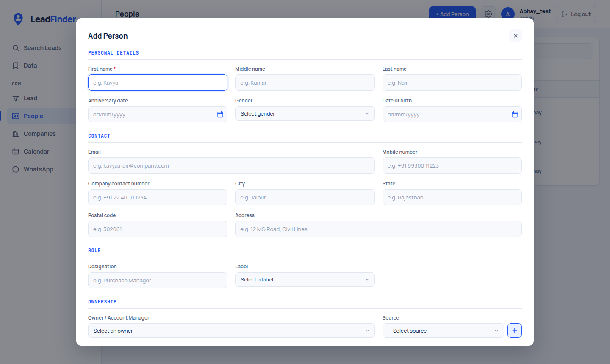Click the Log out button
Image resolution: width=610 pixels, height=364 pixels.
coord(576,14)
